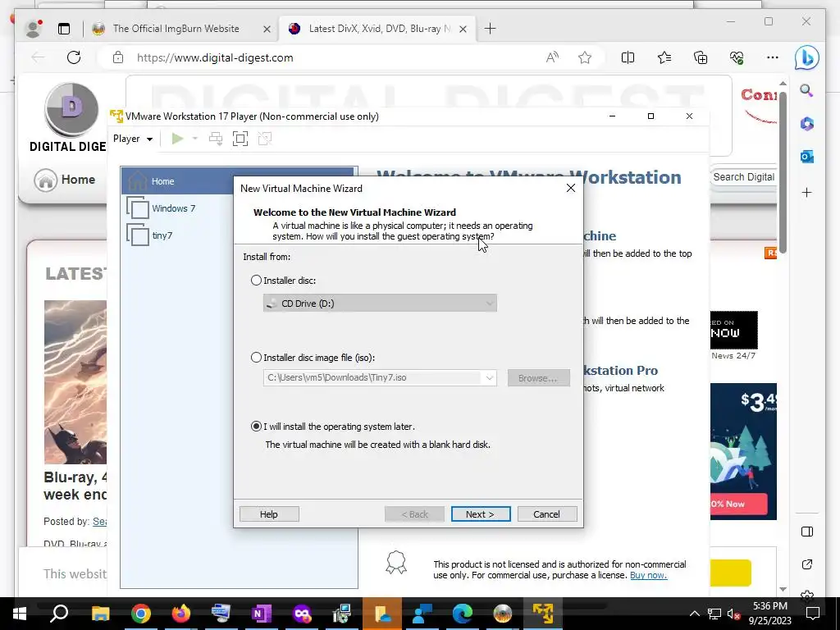Open Windows Start menu
This screenshot has height=630, width=840.
click(x=20, y=614)
